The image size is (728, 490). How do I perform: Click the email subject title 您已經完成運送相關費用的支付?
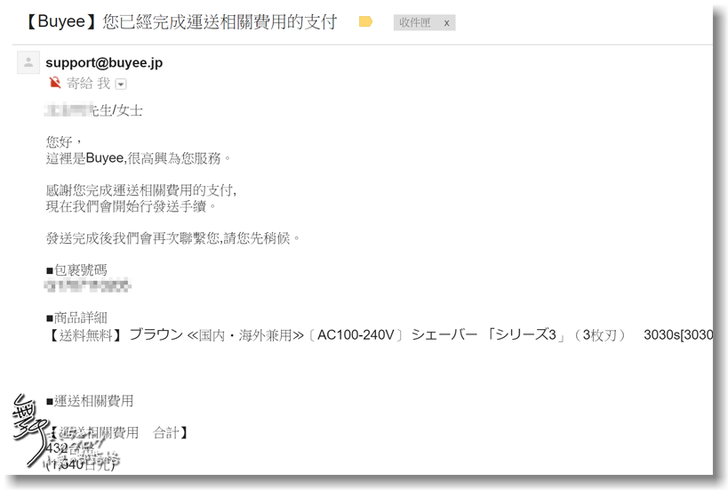pyautogui.click(x=219, y=22)
